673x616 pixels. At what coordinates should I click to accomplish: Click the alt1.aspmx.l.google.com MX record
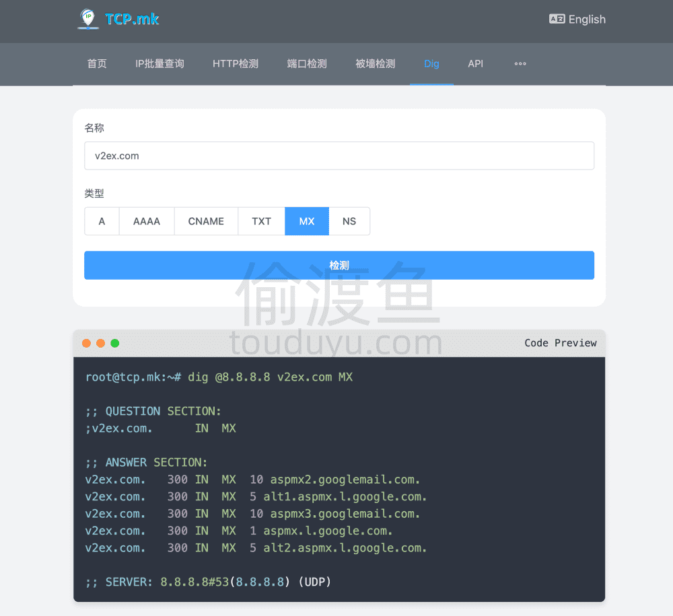[x=256, y=497]
